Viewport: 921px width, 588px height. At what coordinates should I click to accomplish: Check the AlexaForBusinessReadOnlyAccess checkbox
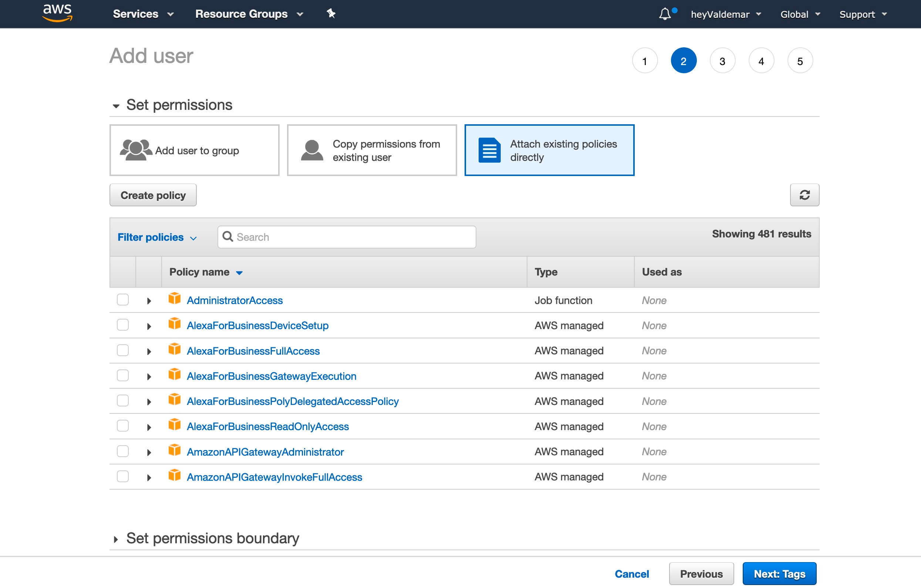point(123,426)
